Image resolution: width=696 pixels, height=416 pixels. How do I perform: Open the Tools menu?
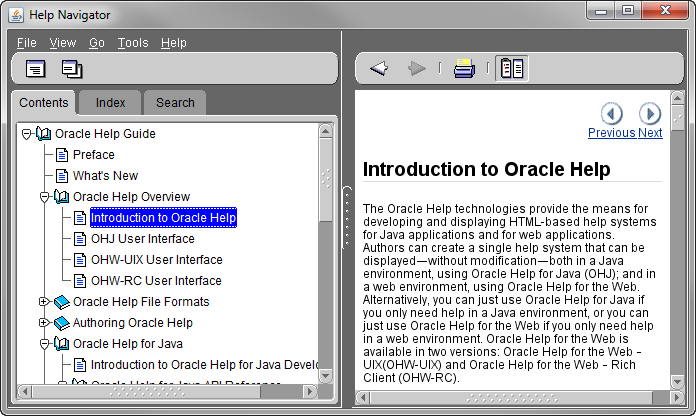tap(133, 43)
